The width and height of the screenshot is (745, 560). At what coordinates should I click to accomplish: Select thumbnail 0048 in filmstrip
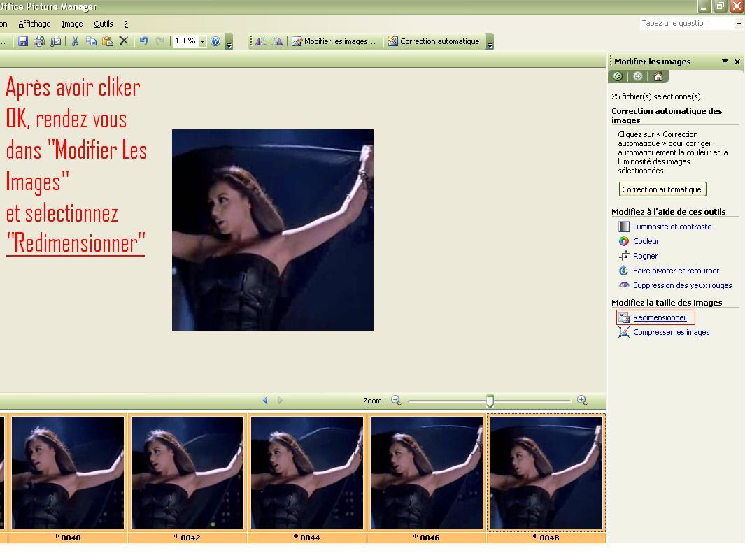pos(546,478)
